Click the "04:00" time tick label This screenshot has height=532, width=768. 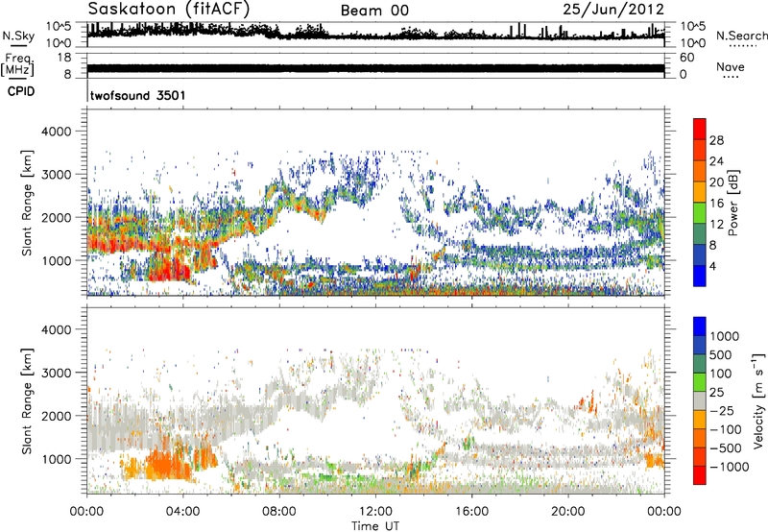[x=182, y=512]
